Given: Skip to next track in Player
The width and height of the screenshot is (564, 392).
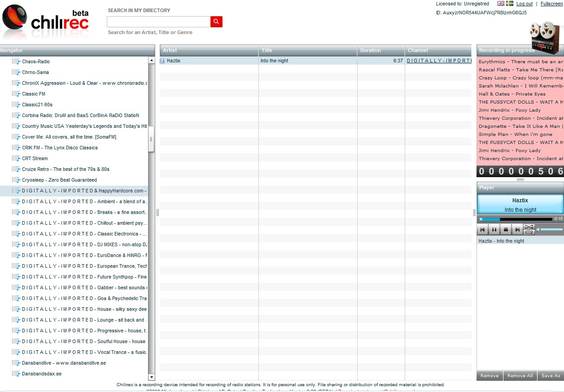Looking at the screenshot, I should click(517, 229).
